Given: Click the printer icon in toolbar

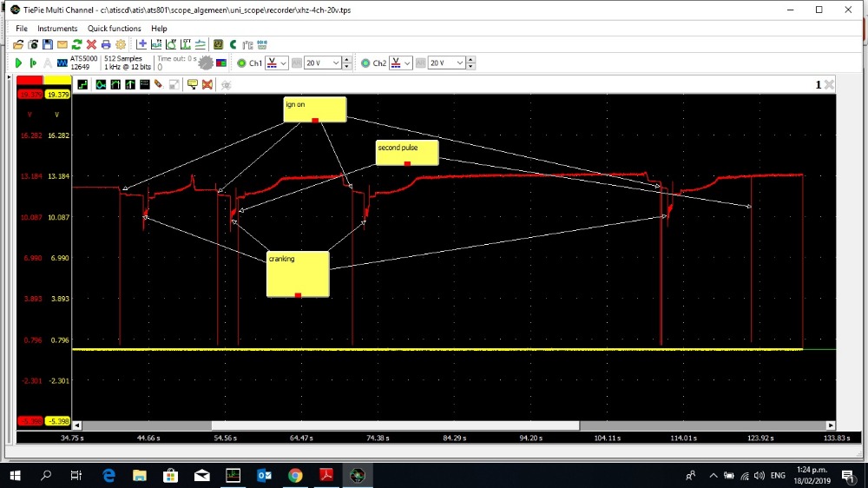Looking at the screenshot, I should pos(106,44).
